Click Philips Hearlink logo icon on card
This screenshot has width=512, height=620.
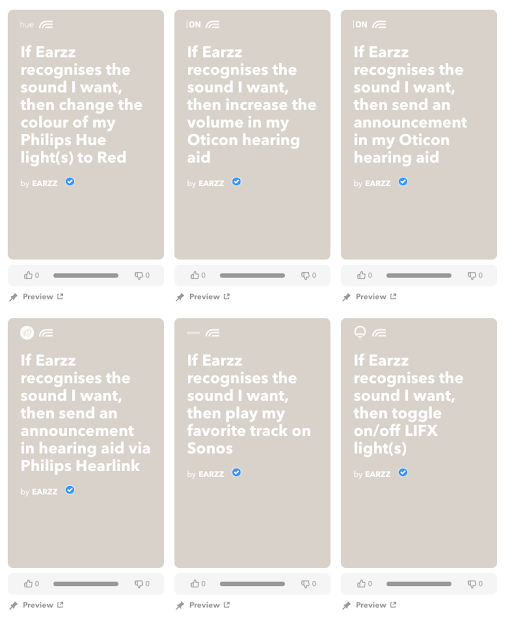(27, 333)
